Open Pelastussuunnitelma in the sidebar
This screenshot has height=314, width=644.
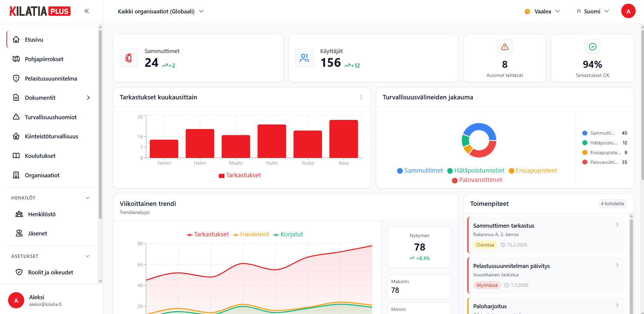click(51, 79)
